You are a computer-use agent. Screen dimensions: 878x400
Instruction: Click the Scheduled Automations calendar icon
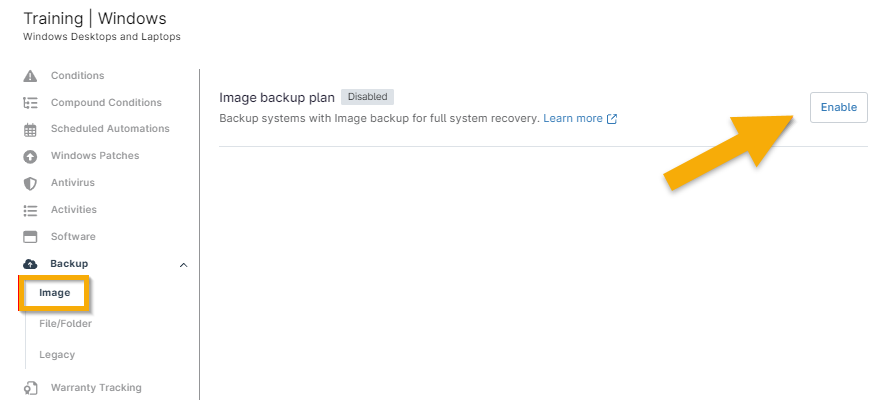pos(30,130)
